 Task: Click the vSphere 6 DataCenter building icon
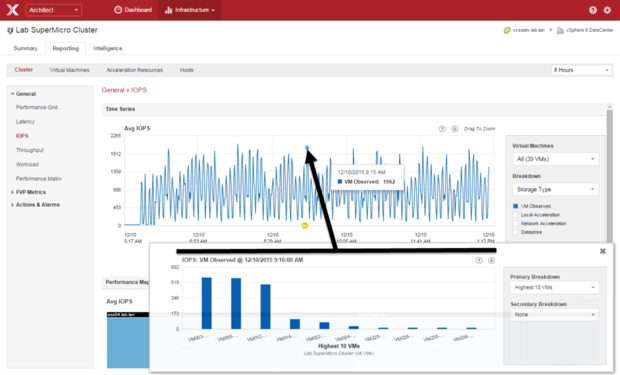coord(560,30)
